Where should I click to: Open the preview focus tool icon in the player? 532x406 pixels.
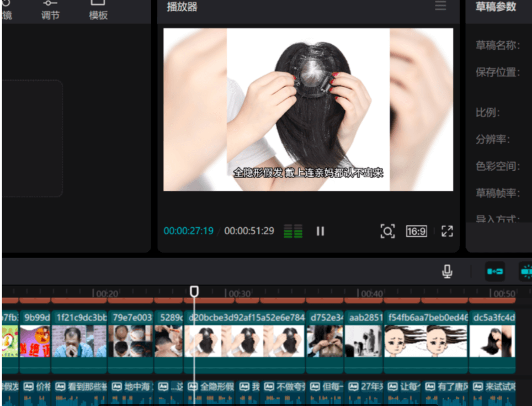(x=387, y=231)
